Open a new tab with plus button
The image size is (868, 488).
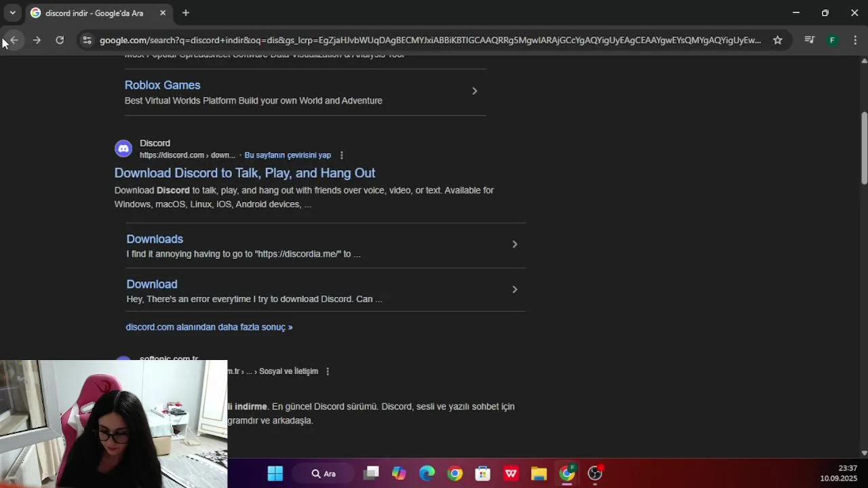point(186,13)
